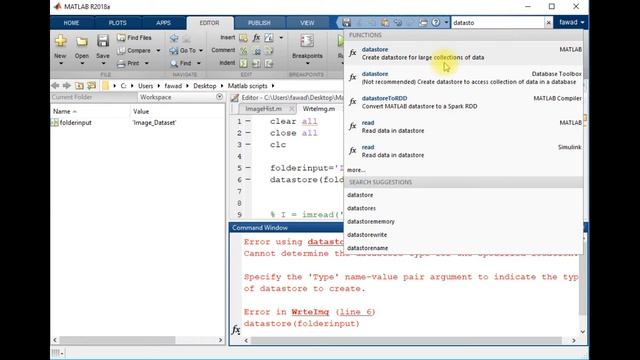Click the Insert section icon
Viewport: 640px width, 360px height.
tap(244, 38)
